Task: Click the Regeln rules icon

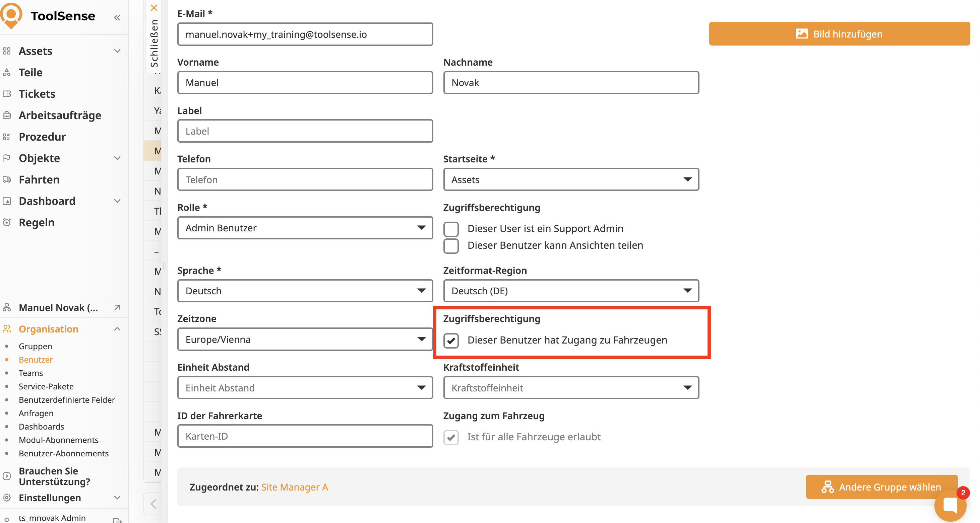Action: coord(7,222)
